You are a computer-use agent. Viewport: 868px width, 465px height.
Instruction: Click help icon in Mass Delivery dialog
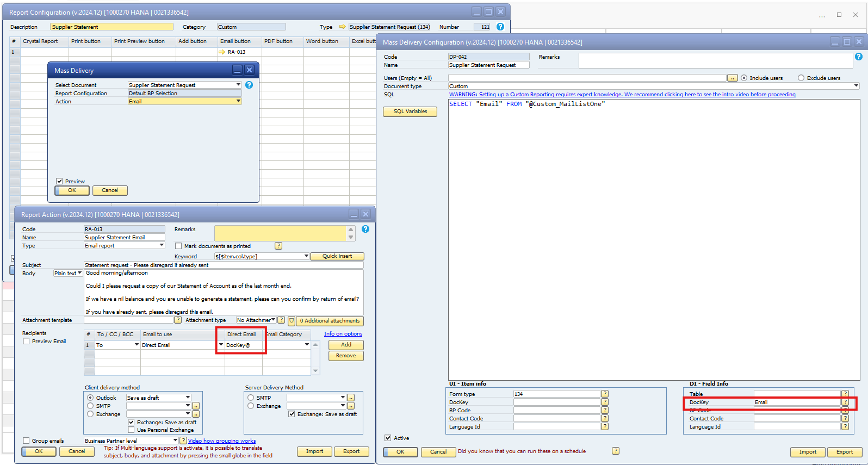pos(249,85)
